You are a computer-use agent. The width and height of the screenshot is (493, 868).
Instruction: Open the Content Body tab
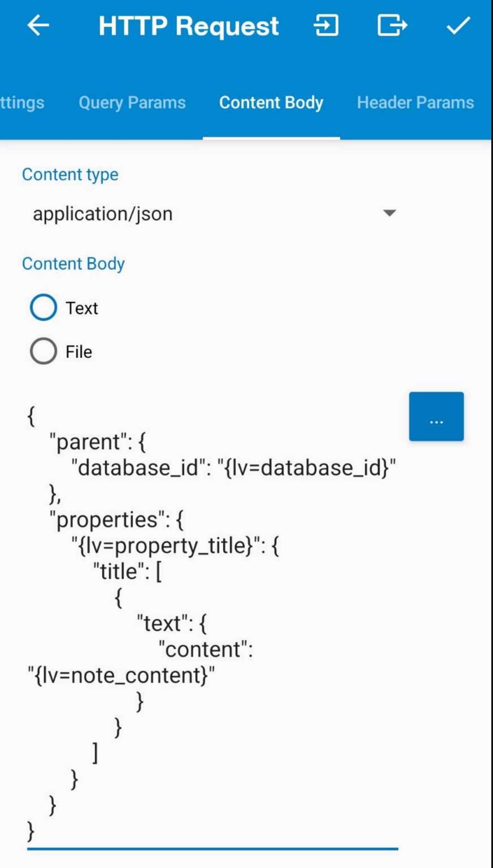click(271, 103)
